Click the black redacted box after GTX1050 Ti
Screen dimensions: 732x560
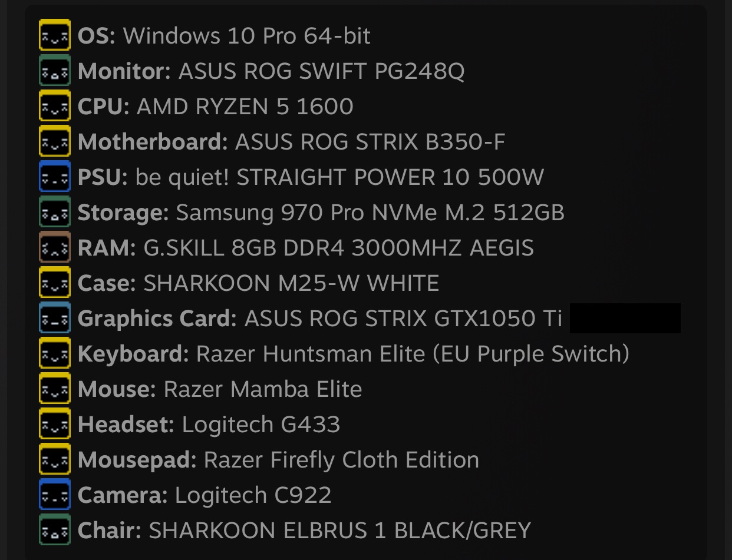[x=625, y=318]
